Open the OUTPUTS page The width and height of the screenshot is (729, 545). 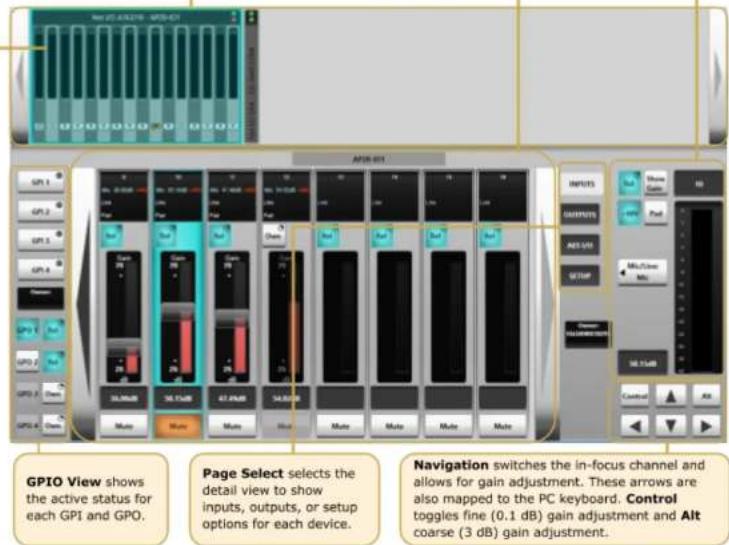(x=580, y=214)
